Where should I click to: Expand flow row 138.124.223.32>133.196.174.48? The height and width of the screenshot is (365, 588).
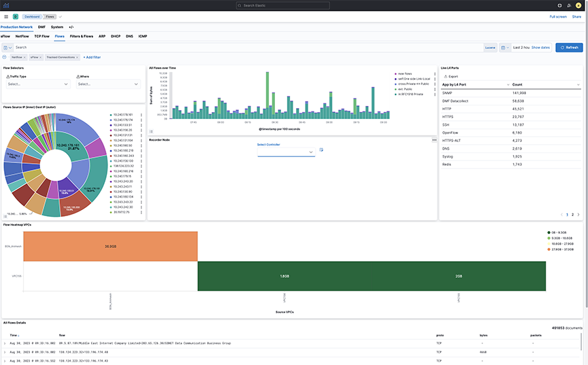tap(5, 352)
